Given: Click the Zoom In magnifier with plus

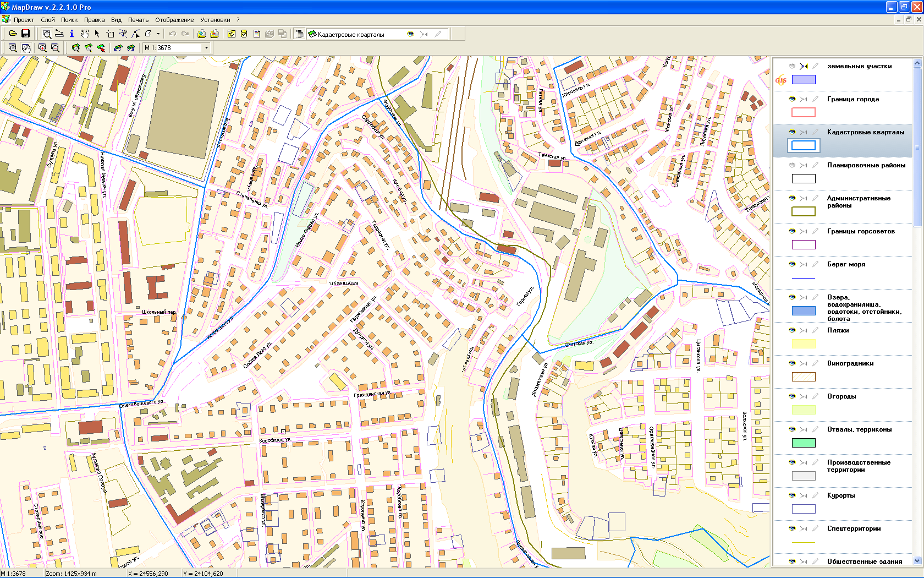Looking at the screenshot, I should 42,48.
